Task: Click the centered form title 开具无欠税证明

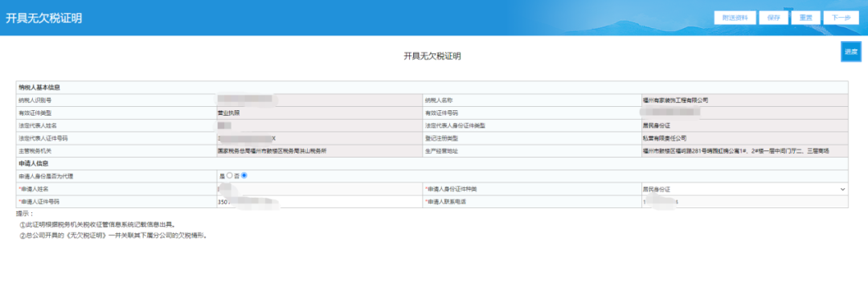Action: tap(432, 56)
